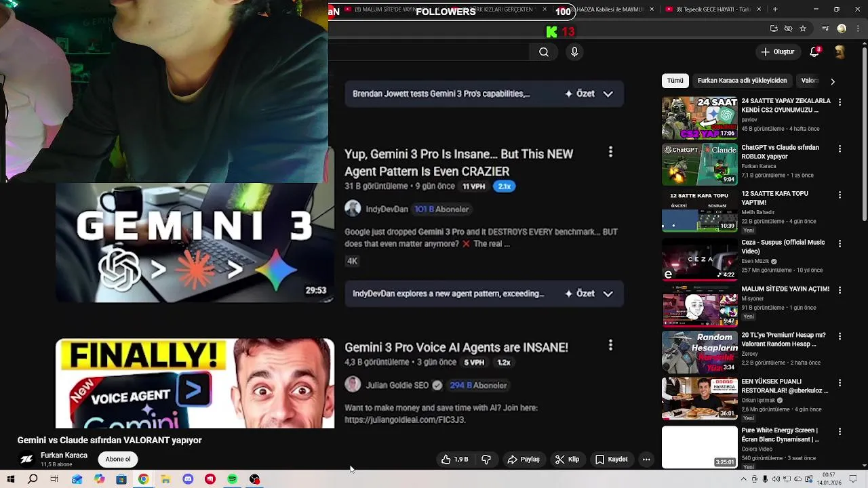Click the Paylaş share button
Screen dimensions: 868x488
(x=524, y=460)
